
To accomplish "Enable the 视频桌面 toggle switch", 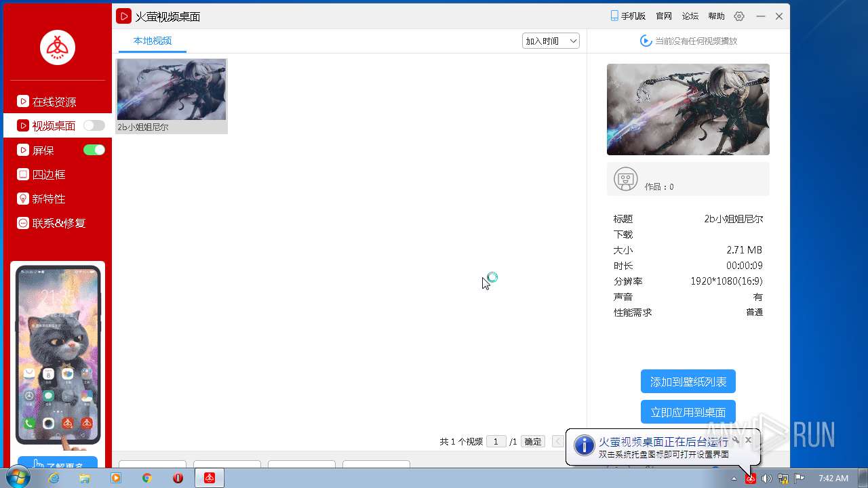I will pyautogui.click(x=94, y=125).
